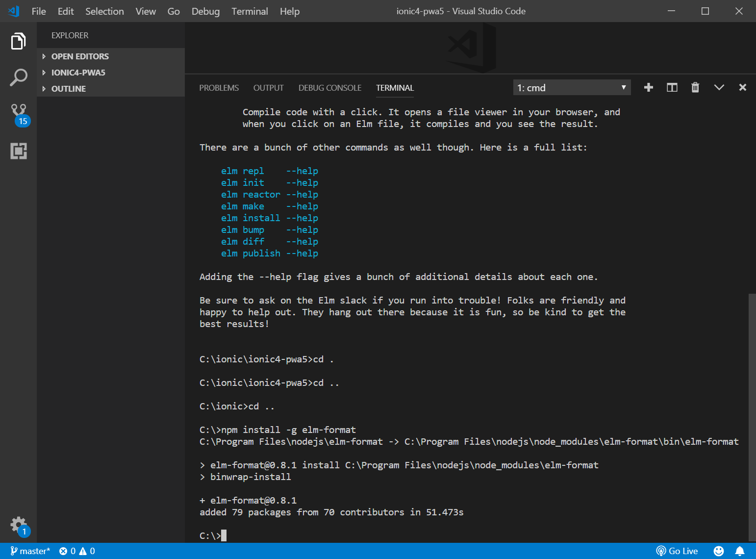Image resolution: width=756 pixels, height=559 pixels.
Task: Expand the IONIC4-PWA5 folder section
Action: pos(78,73)
